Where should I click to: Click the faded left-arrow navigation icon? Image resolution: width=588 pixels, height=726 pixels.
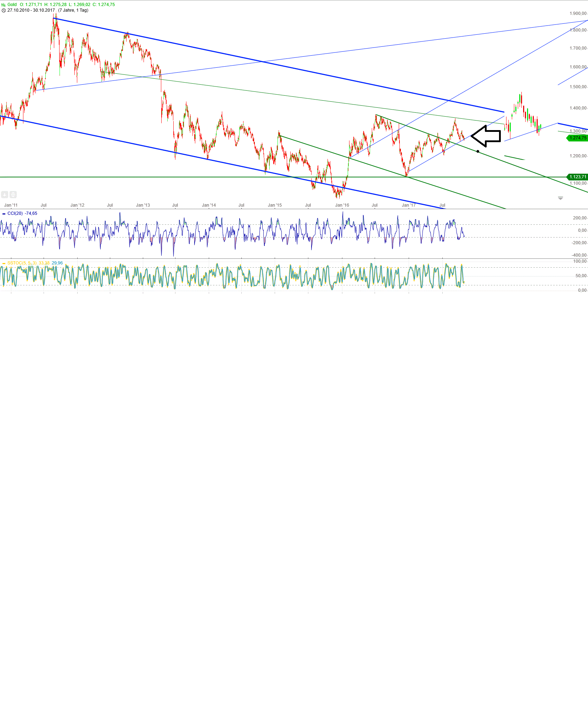[x=5, y=194]
